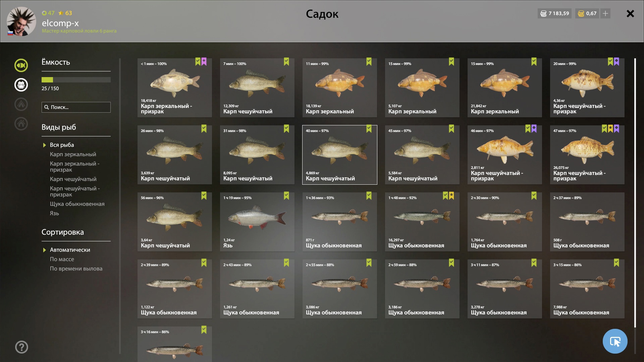
Task: Click the house icon in left sidebar
Action: point(21,124)
